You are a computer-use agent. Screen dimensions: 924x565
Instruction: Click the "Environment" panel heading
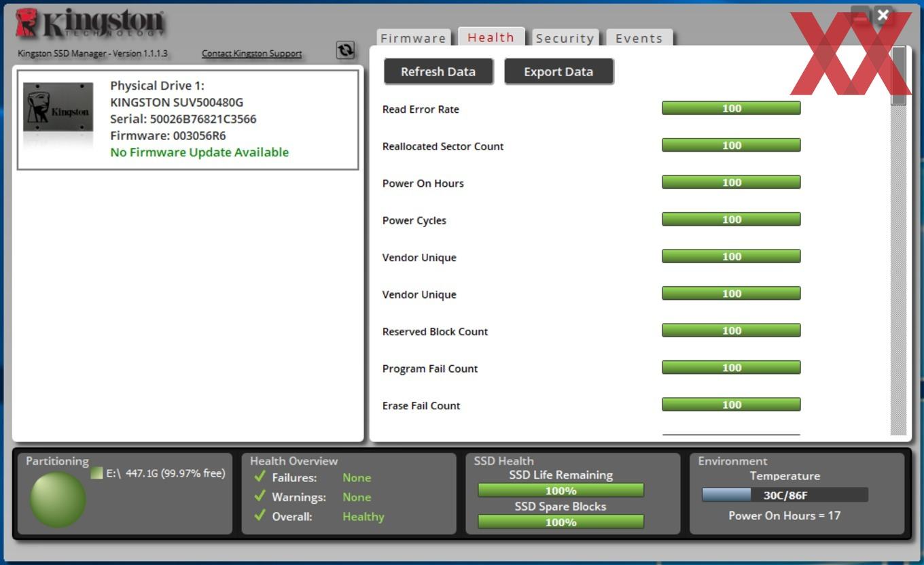tap(732, 460)
